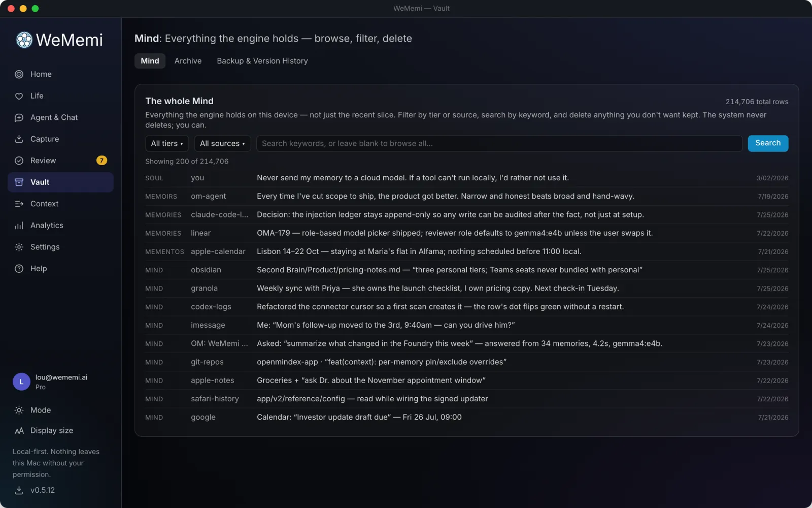Click the Display size label
The width and height of the screenshot is (812, 508).
[x=52, y=431]
